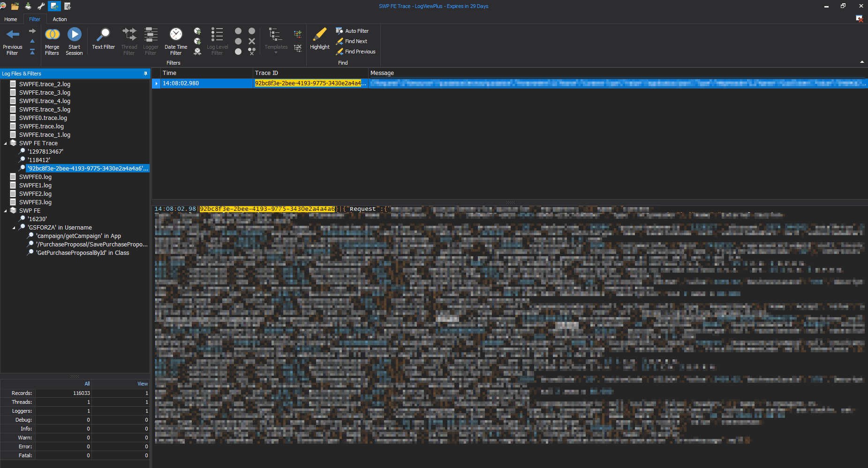Click Find Next in the Find group
Screen dimensions: 868x468
pyautogui.click(x=352, y=41)
